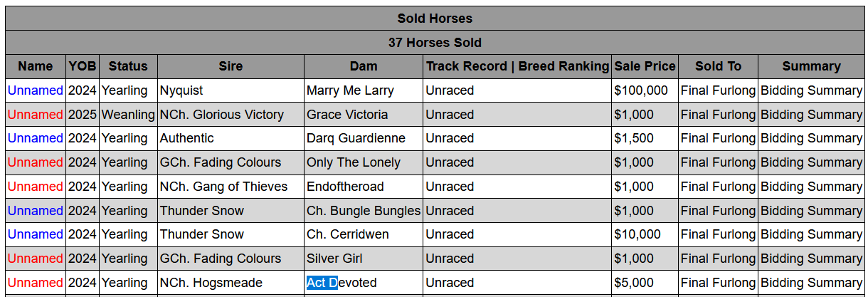Click Final Furlong in the $10,000 sale row
This screenshot has width=868, height=297.
point(718,234)
